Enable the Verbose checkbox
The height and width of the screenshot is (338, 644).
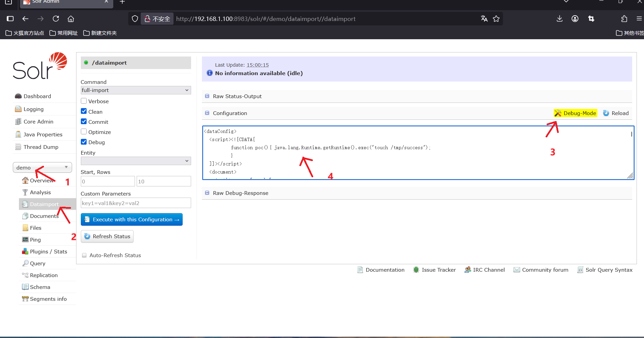(84, 101)
